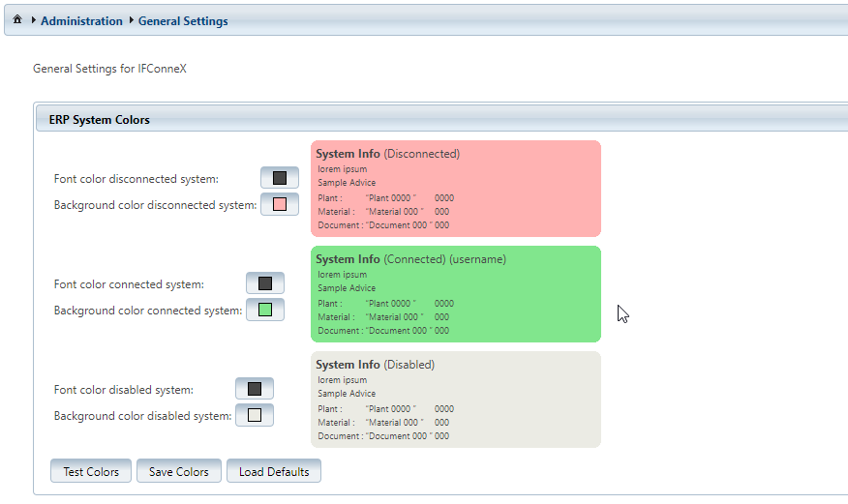Image resolution: width=848 pixels, height=504 pixels.
Task: Click the 'Background color connected system' label
Action: tap(147, 311)
